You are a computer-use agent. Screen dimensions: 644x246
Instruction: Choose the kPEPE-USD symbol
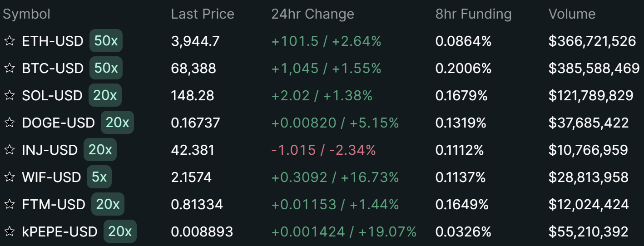tap(59, 232)
